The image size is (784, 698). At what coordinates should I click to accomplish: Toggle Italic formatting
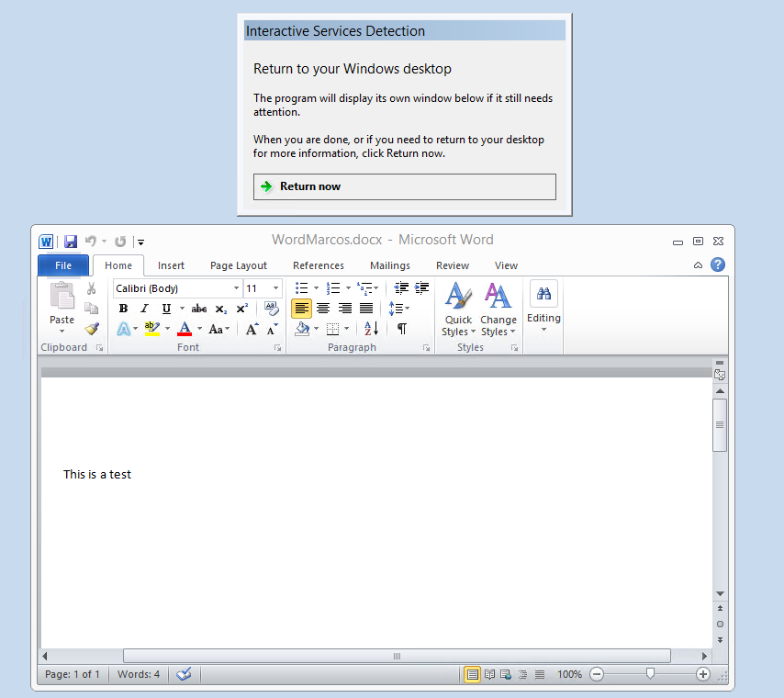point(144,309)
